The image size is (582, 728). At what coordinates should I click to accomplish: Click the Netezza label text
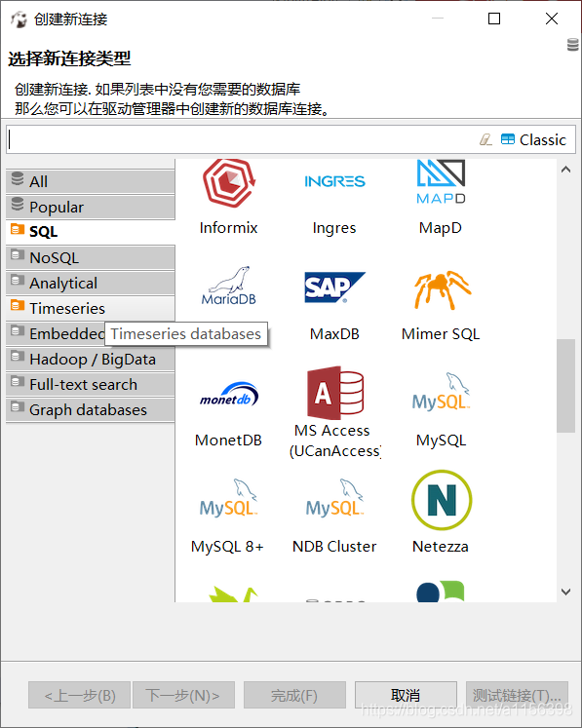441,546
